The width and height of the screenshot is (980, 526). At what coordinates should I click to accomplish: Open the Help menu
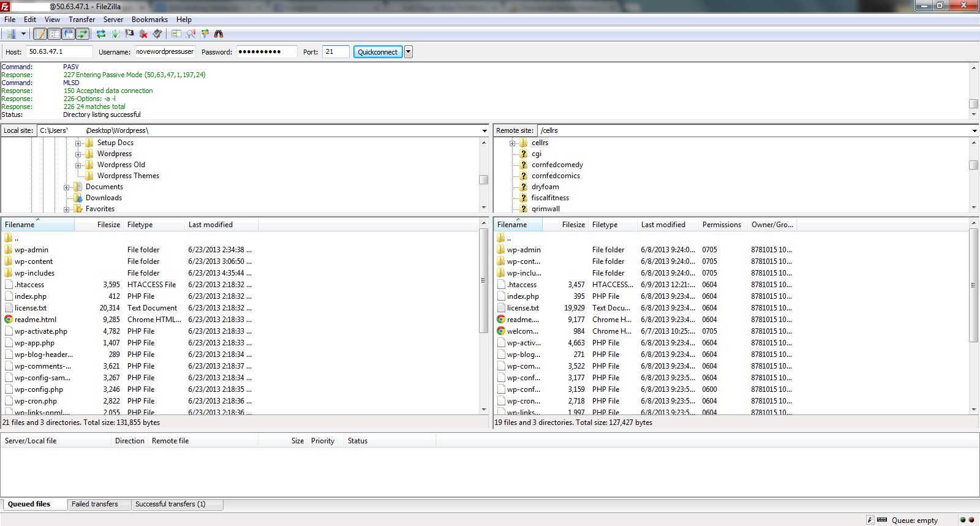pos(184,20)
